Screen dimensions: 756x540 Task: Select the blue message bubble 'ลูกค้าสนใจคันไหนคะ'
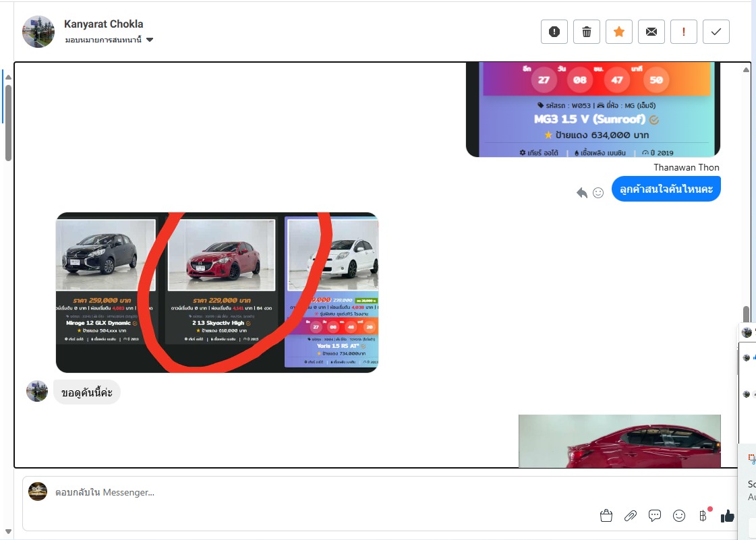click(x=666, y=189)
